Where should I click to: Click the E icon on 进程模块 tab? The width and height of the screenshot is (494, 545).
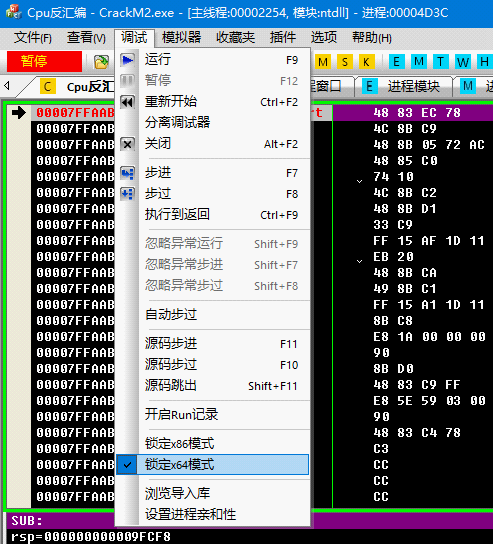369,86
